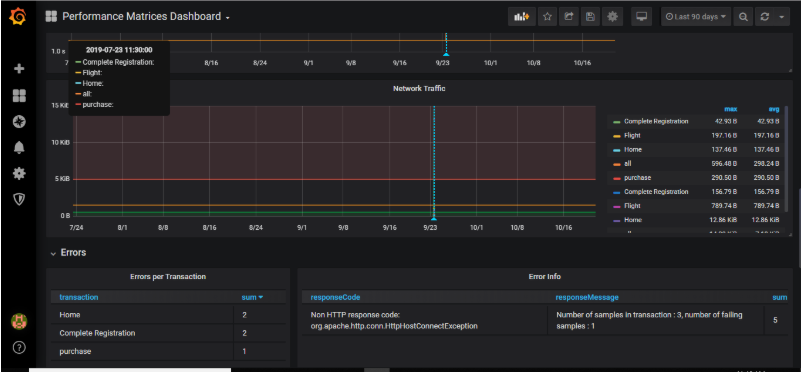Click the Add panel icon
Viewport: 802px width, 375px height.
point(521,16)
